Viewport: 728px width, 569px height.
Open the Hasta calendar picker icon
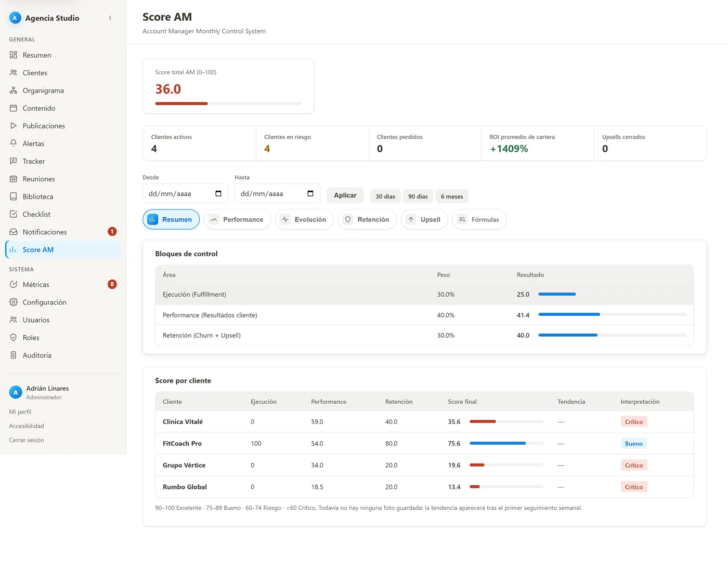pos(310,193)
